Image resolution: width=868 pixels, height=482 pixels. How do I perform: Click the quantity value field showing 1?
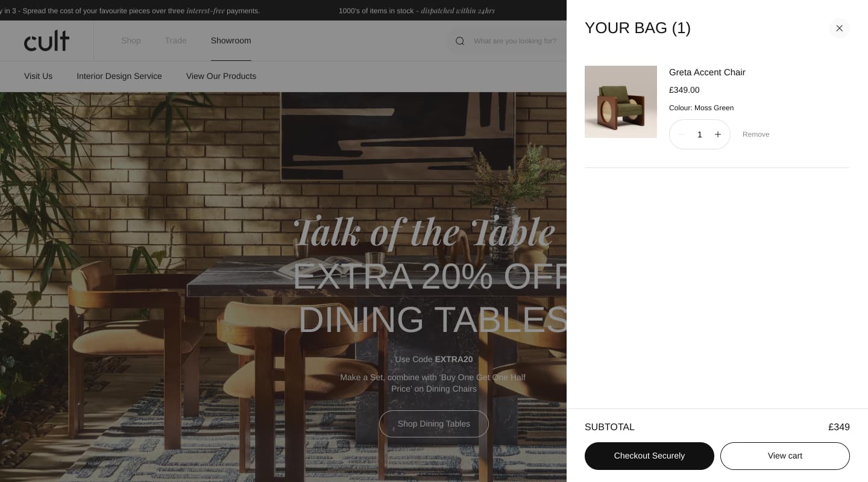(700, 134)
